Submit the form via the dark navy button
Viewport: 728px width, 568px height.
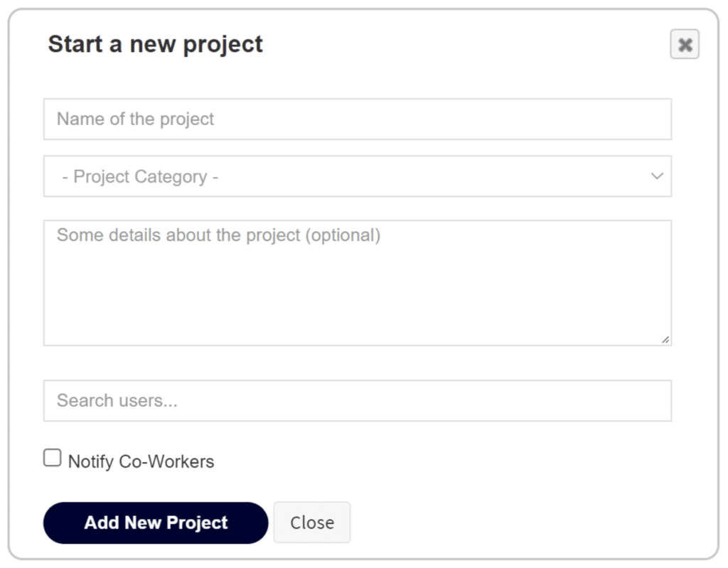click(156, 523)
